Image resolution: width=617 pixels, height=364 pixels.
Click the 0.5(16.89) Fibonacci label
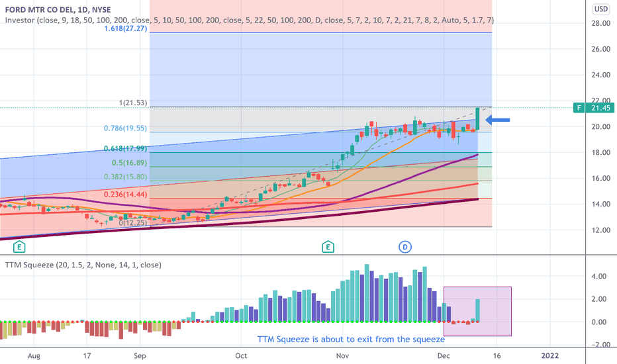(x=129, y=163)
